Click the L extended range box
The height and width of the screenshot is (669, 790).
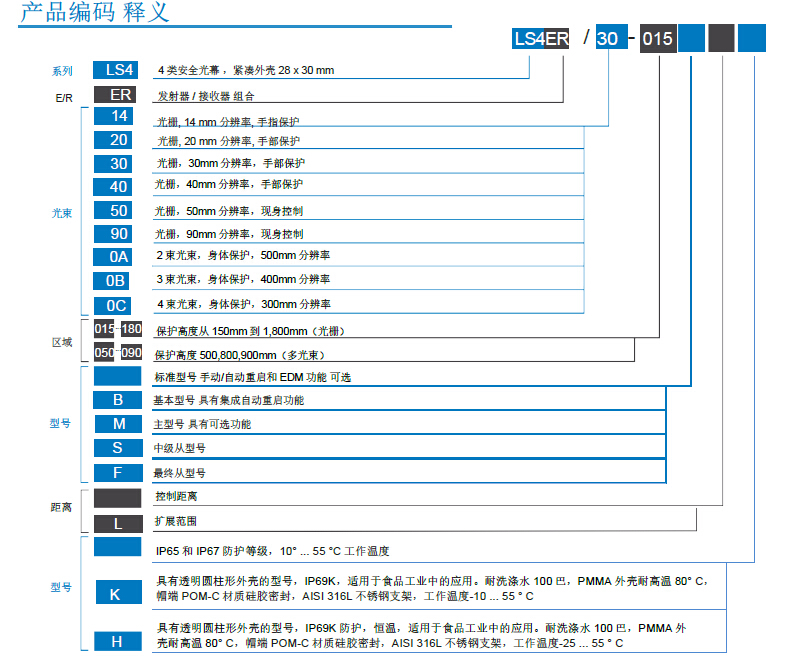tap(118, 523)
